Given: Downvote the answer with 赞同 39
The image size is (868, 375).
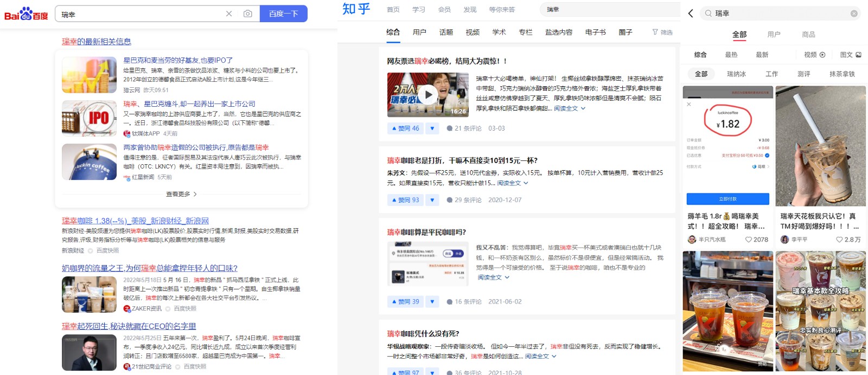Looking at the screenshot, I should click(432, 301).
